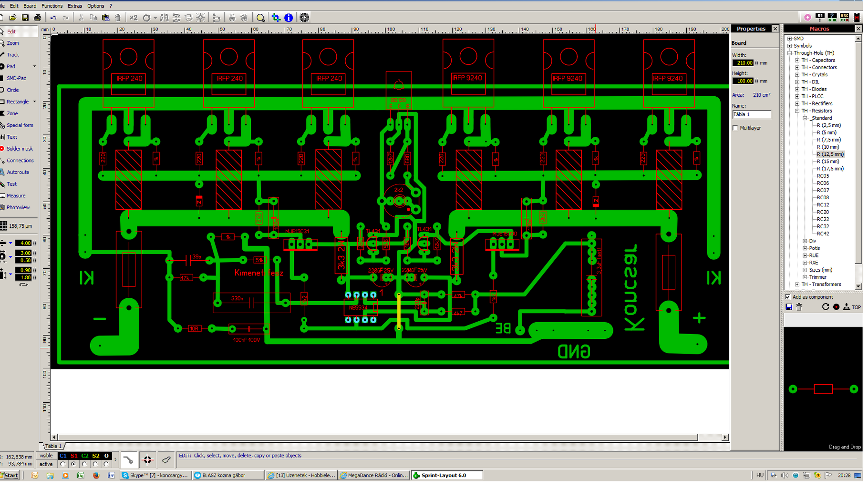Select the R (12,5 mm) resistor macro
The width and height of the screenshot is (868, 488).
pyautogui.click(x=830, y=154)
